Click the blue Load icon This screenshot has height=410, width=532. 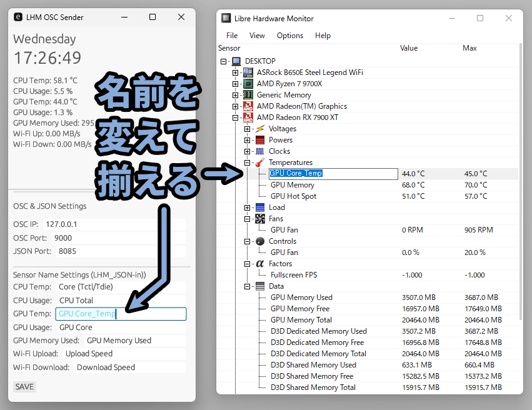pos(260,207)
